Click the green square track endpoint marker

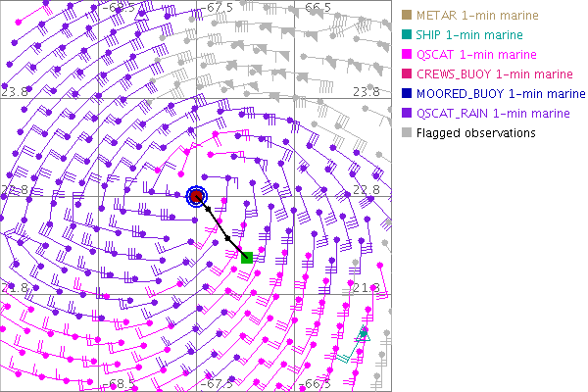(x=247, y=258)
